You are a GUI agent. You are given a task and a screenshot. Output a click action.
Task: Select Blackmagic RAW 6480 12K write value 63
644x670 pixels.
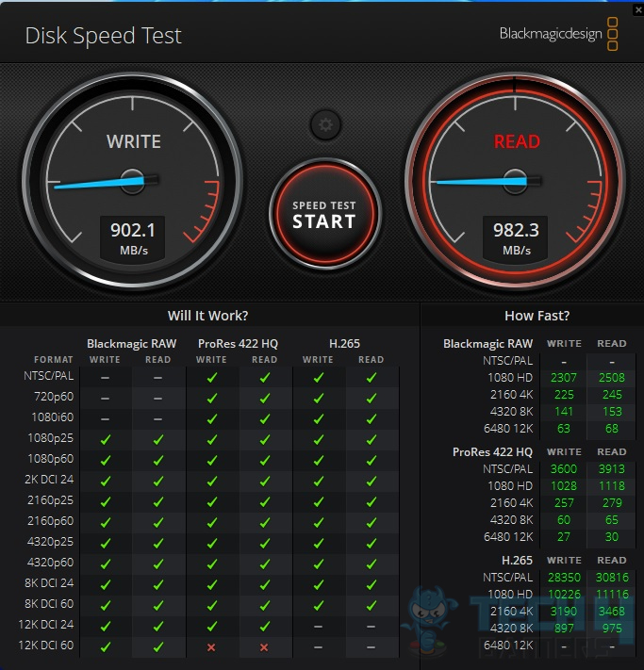pos(564,429)
